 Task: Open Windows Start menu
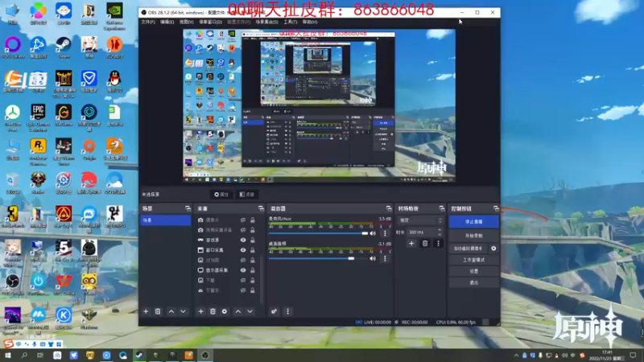[x=8, y=355]
